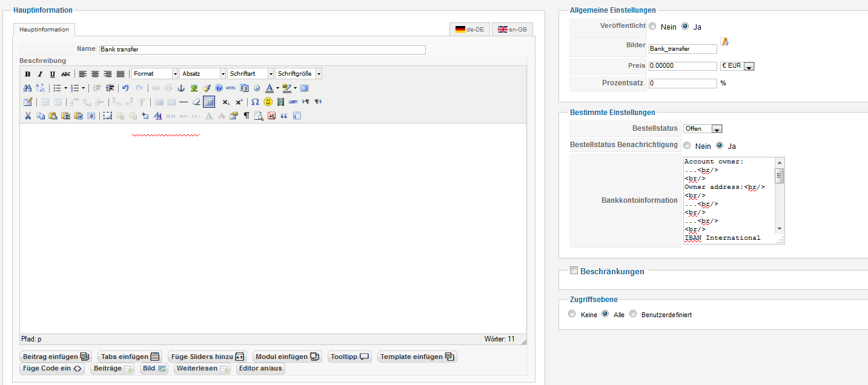Clean up messy code with broom icon
868x385 pixels.
[207, 88]
